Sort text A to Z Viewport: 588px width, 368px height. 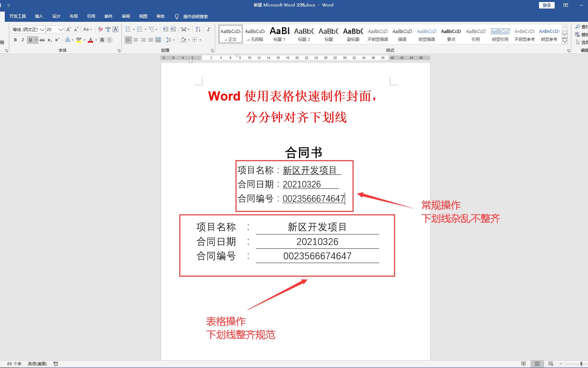198,29
